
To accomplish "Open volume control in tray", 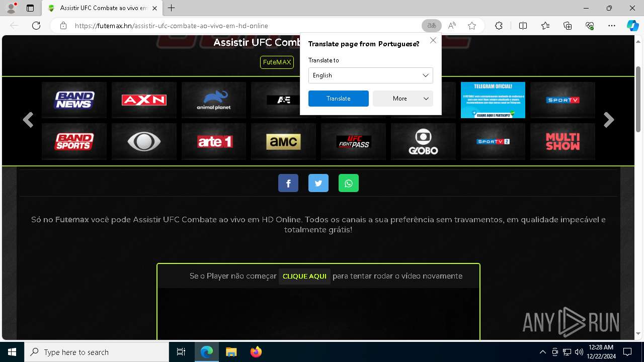I will point(579,352).
